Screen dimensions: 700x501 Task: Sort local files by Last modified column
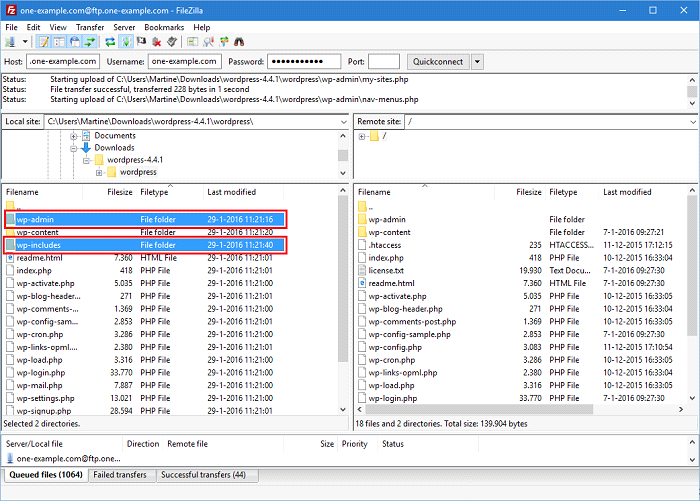(232, 191)
